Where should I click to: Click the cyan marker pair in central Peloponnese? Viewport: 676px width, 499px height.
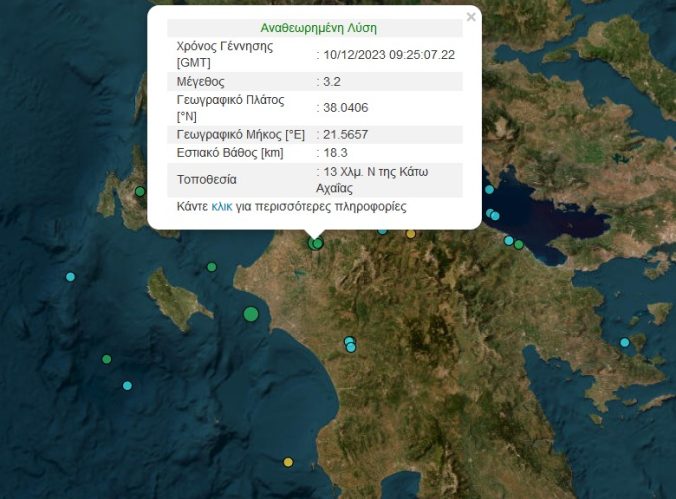click(350, 345)
